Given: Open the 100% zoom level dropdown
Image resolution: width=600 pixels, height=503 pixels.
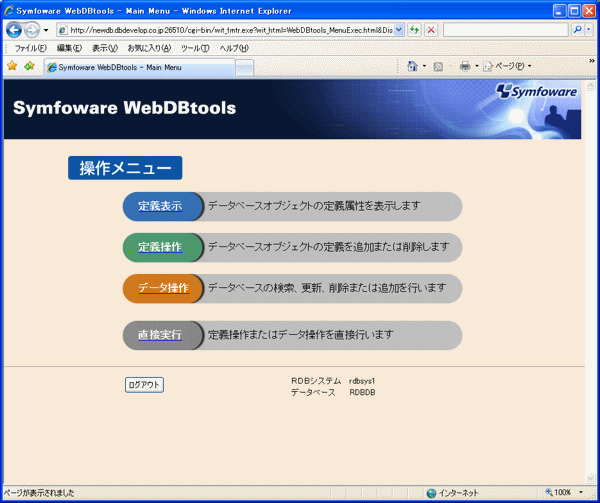Looking at the screenshot, I should click(x=581, y=492).
